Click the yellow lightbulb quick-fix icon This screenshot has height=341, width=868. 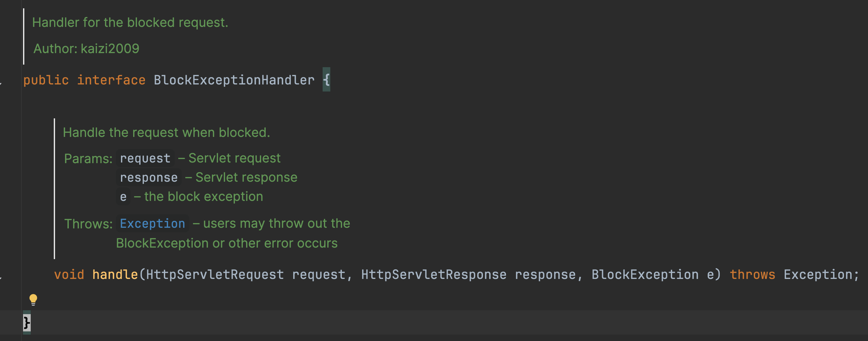coord(33,299)
